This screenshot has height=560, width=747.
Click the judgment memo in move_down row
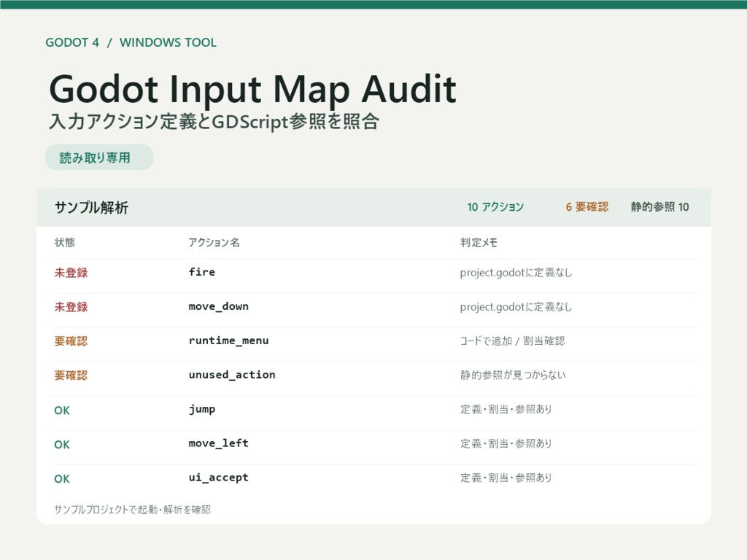[516, 307]
